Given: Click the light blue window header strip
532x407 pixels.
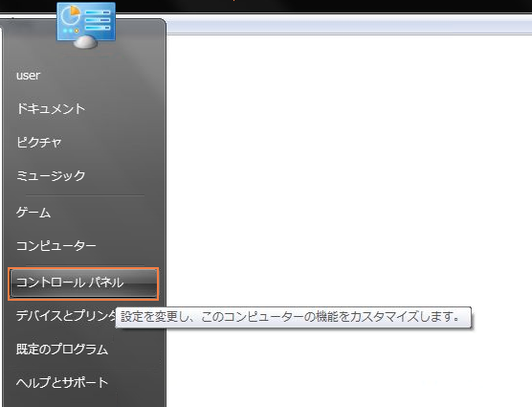Looking at the screenshot, I should (x=349, y=27).
